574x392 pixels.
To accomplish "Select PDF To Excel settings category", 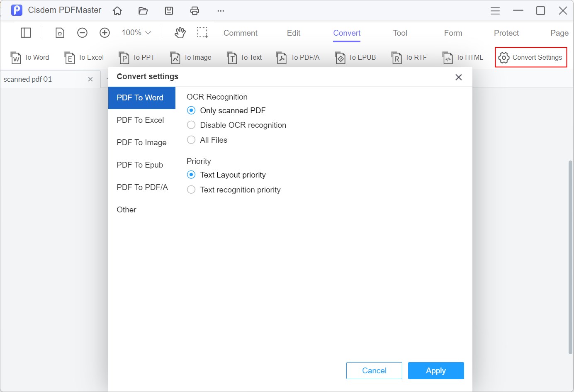I will (140, 120).
